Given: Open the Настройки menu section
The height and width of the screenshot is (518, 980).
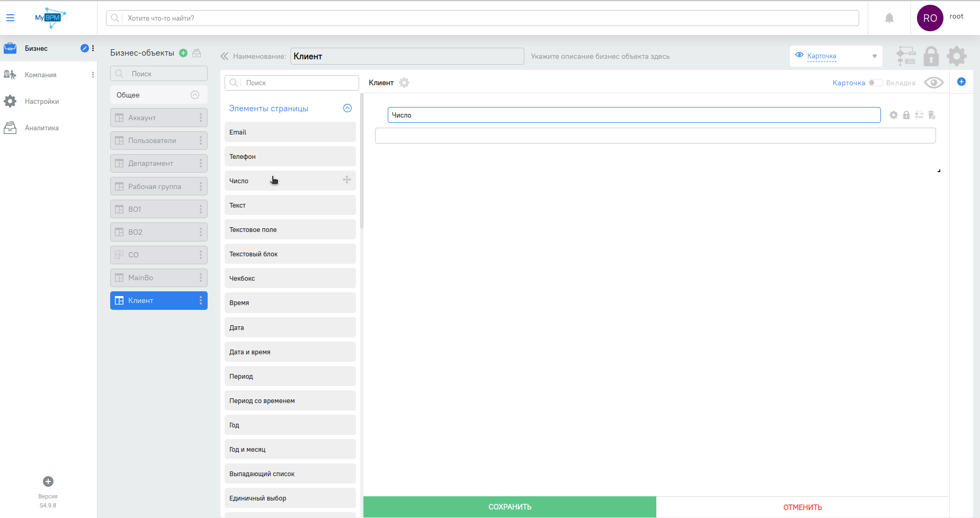Looking at the screenshot, I should tap(41, 101).
